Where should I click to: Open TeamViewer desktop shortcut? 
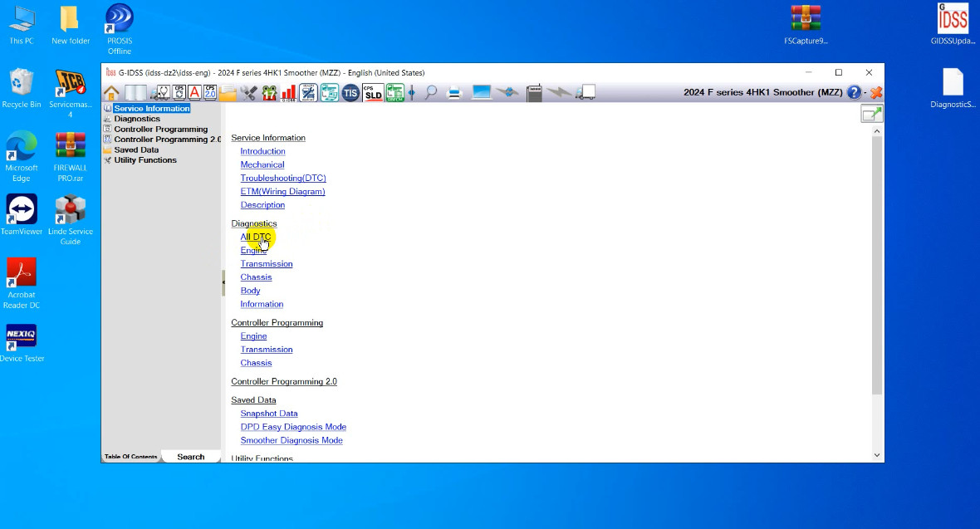(x=22, y=215)
